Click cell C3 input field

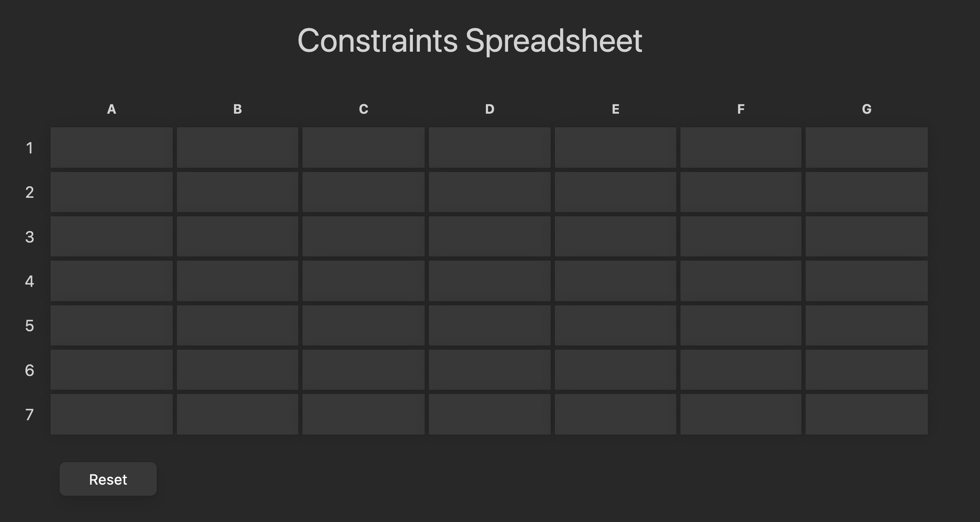point(364,236)
